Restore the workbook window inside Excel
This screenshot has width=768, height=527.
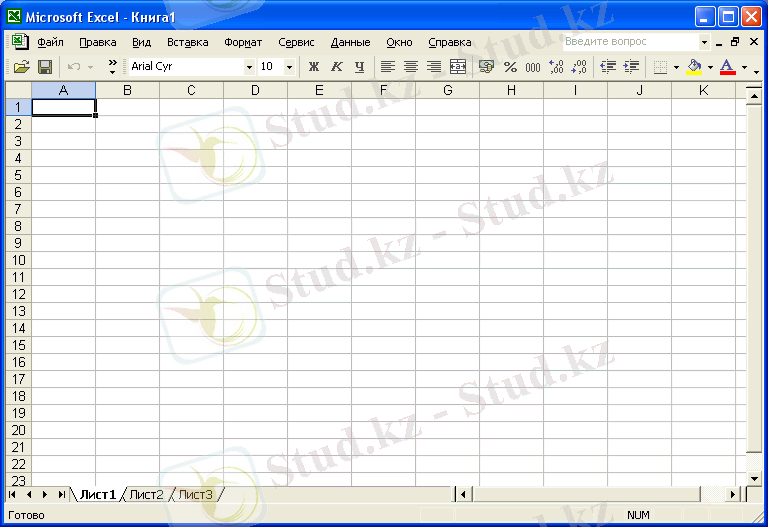point(735,42)
